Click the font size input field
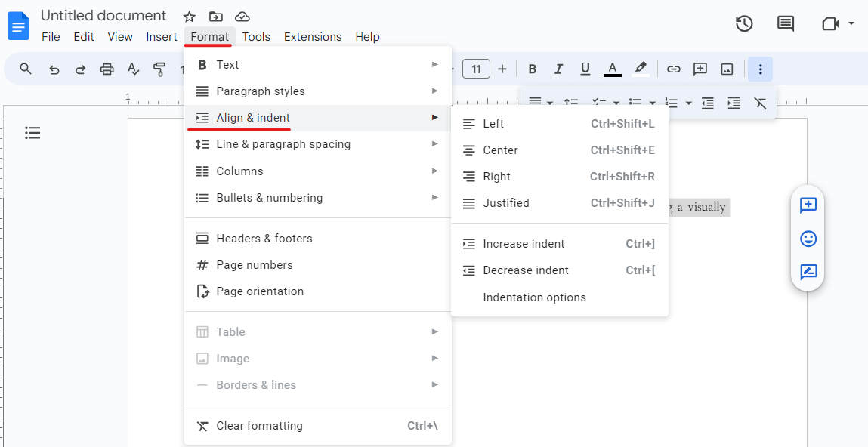This screenshot has width=868, height=447. pos(476,69)
